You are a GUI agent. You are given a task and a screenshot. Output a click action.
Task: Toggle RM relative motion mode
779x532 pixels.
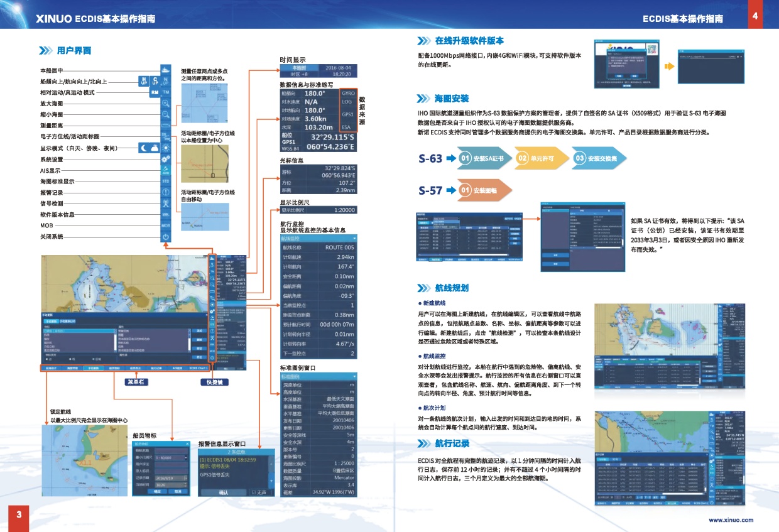154,92
